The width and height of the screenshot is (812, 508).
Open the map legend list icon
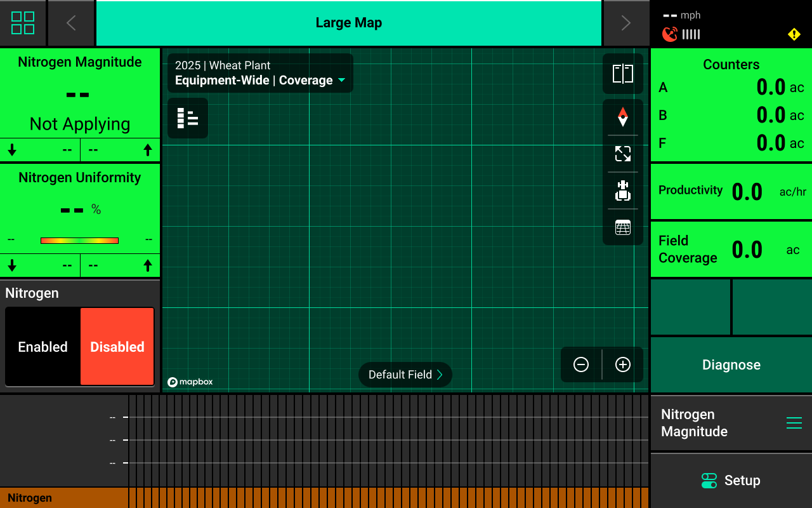pos(188,118)
